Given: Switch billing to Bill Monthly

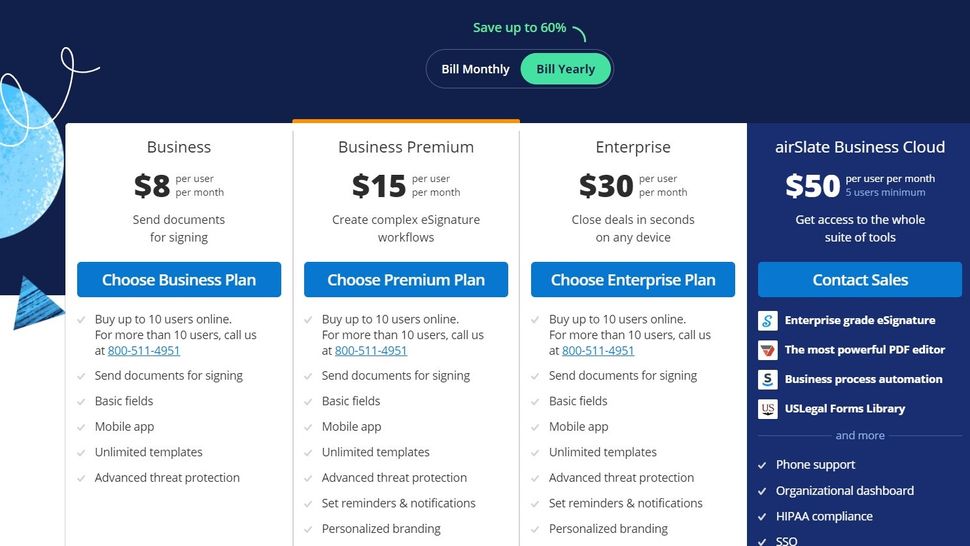Looking at the screenshot, I should (475, 69).
